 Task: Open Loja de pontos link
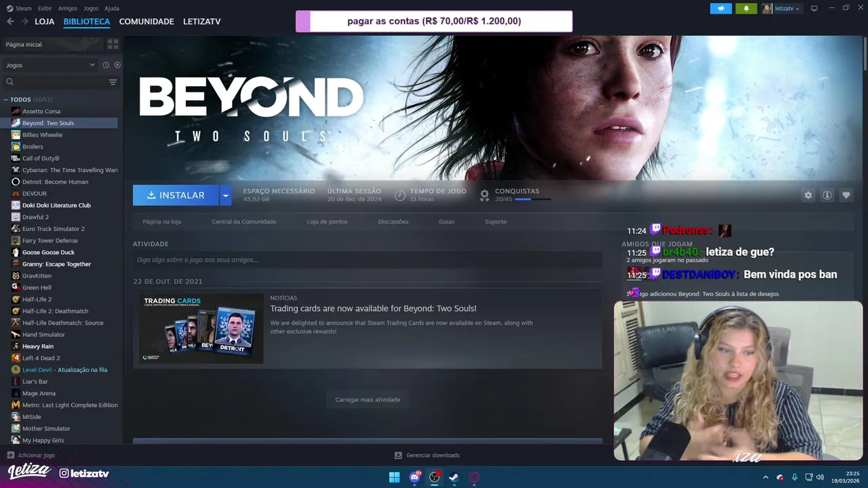327,222
